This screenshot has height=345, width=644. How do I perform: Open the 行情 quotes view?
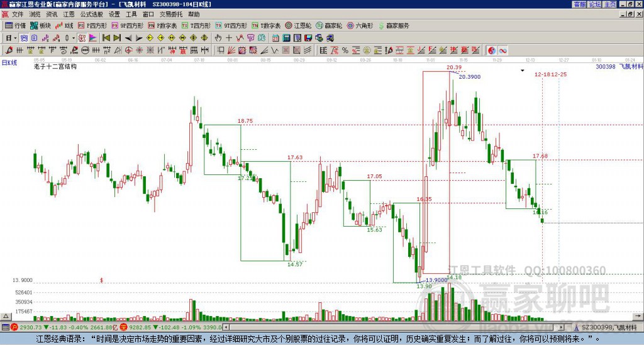(x=15, y=25)
